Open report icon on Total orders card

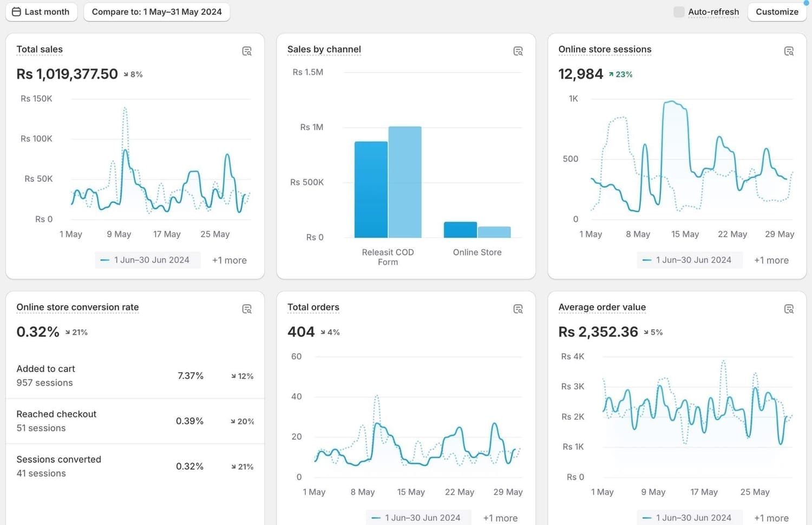click(x=518, y=309)
